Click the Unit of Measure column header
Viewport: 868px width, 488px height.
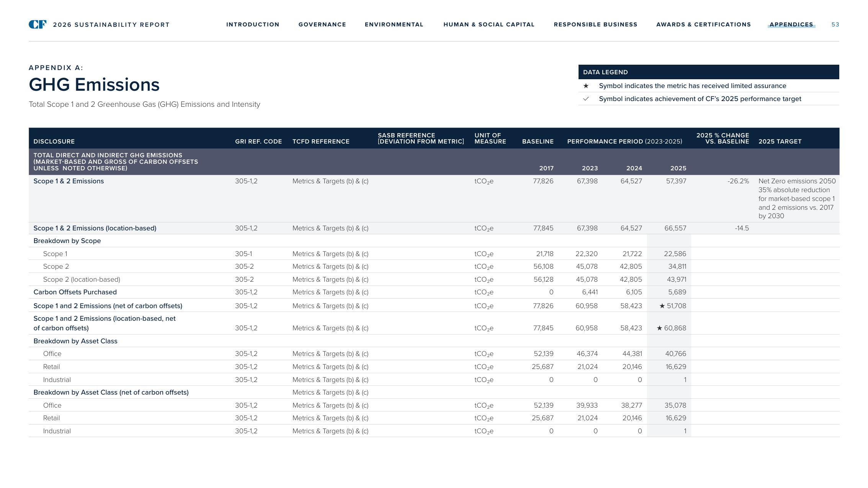tap(490, 139)
